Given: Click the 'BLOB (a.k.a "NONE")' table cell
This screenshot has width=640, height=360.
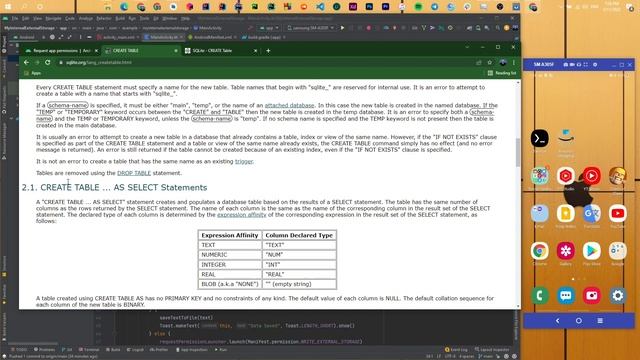Looking at the screenshot, I should [x=230, y=284].
